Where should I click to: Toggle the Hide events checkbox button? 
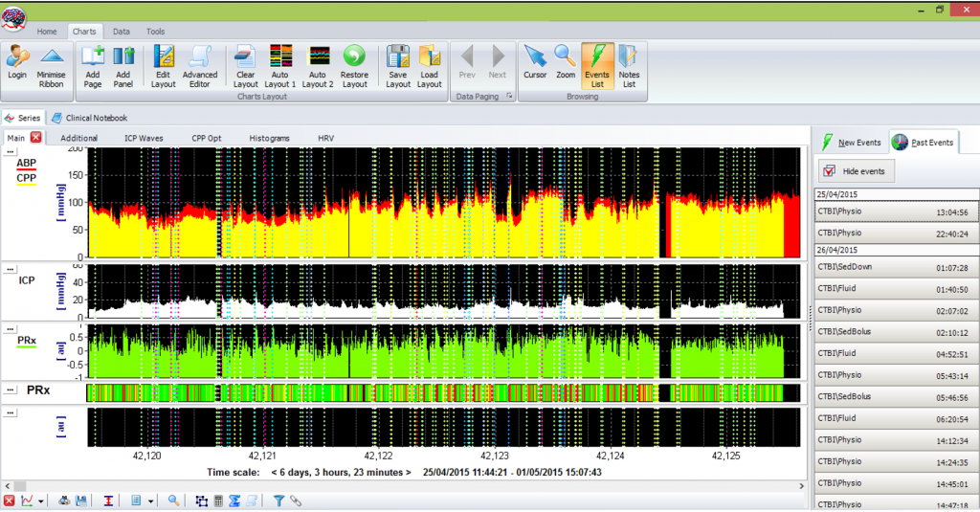click(857, 170)
